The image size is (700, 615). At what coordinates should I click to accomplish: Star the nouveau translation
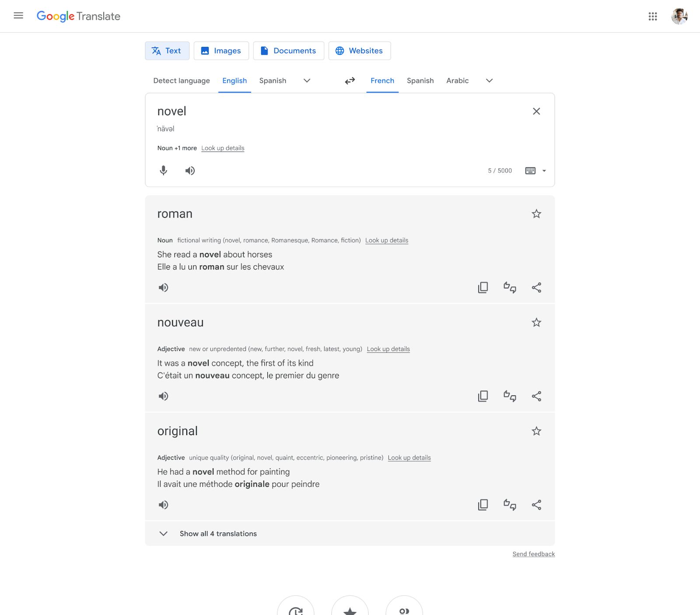pyautogui.click(x=536, y=322)
